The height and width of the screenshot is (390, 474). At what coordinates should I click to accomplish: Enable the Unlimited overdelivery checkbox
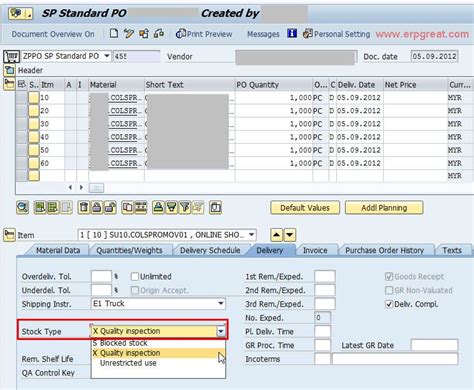(135, 276)
